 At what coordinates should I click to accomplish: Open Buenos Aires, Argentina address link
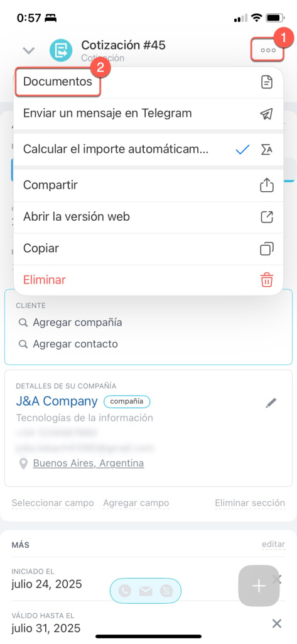(x=88, y=464)
